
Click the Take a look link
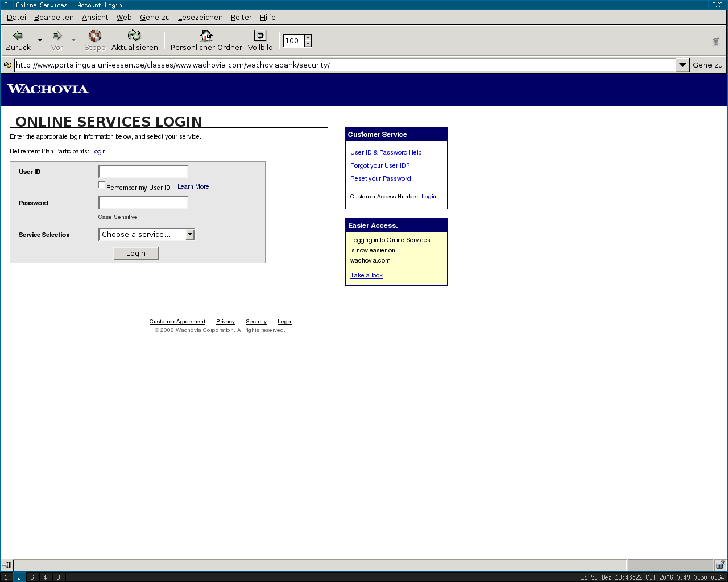pos(367,276)
